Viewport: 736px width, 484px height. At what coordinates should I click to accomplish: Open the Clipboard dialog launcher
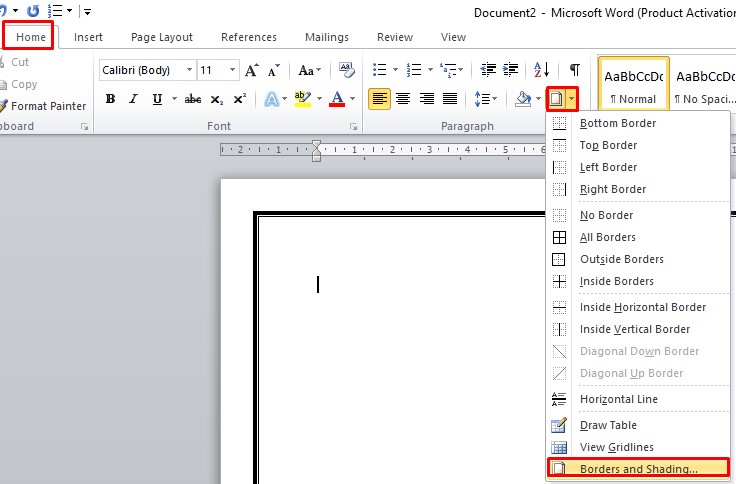[x=84, y=126]
